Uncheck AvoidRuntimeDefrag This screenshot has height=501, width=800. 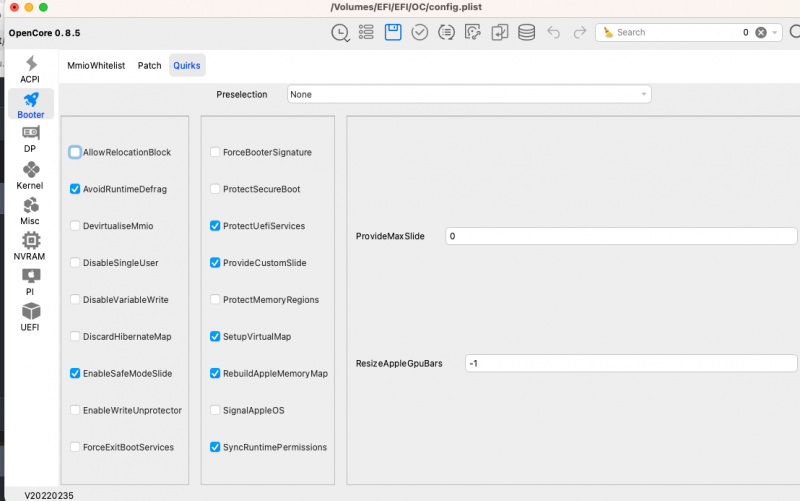75,189
